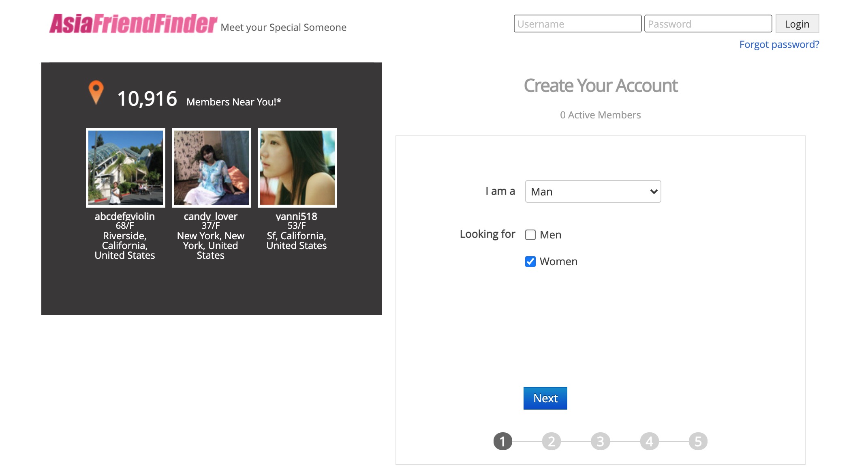
Task: Click 'Members Near You!*' text
Action: [234, 102]
